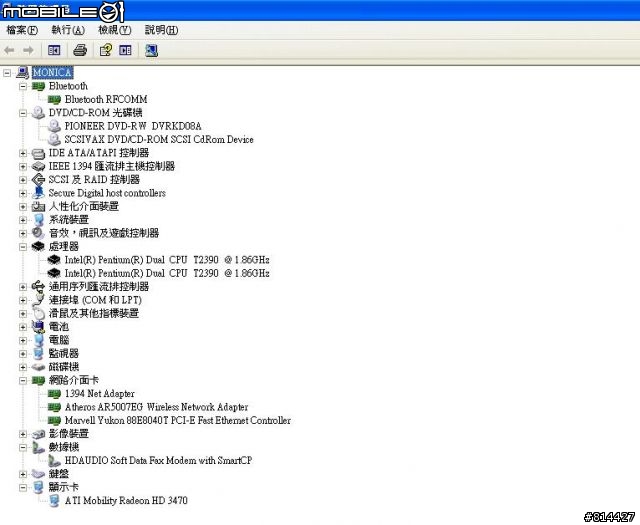This screenshot has width=640, height=525.
Task: Expand the IDE ATA/ATAPI 控制器 category
Action: (23, 153)
